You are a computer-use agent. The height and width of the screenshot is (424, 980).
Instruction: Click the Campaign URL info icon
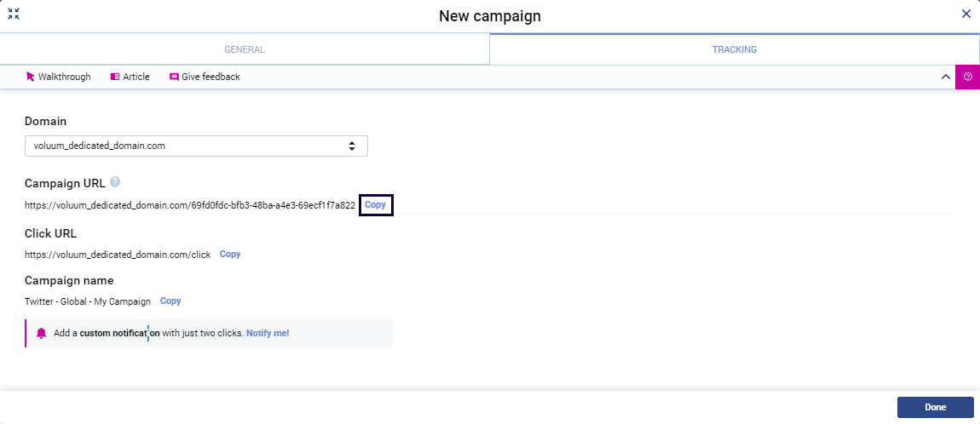pos(115,181)
